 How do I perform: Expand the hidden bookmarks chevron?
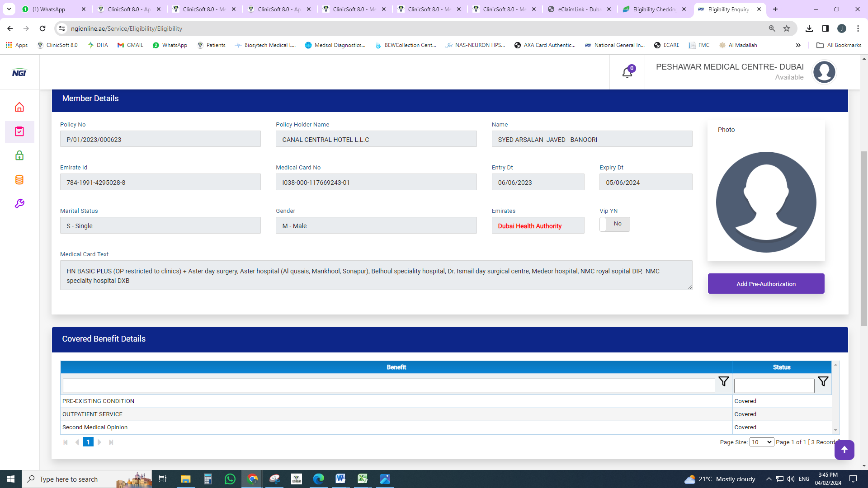[798, 45]
